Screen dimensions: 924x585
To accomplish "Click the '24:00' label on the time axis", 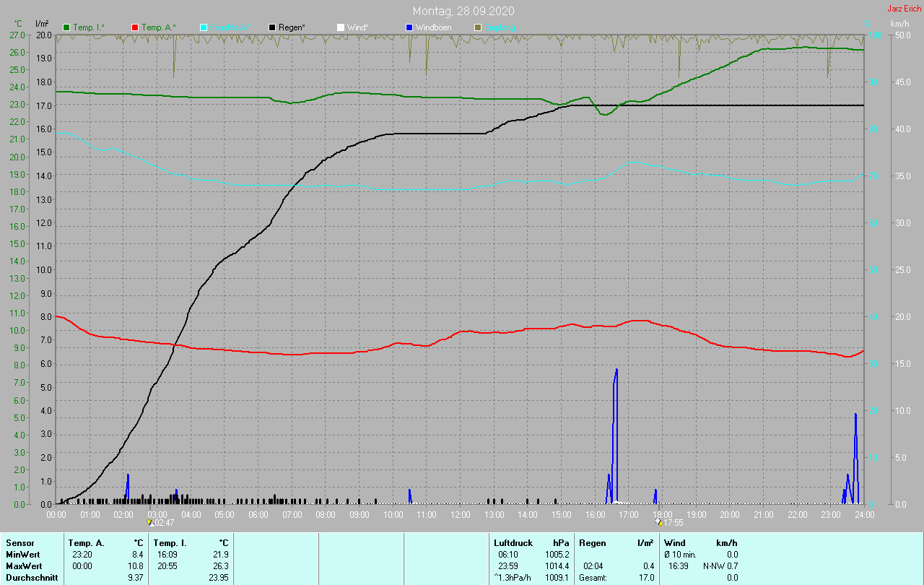I will [864, 514].
